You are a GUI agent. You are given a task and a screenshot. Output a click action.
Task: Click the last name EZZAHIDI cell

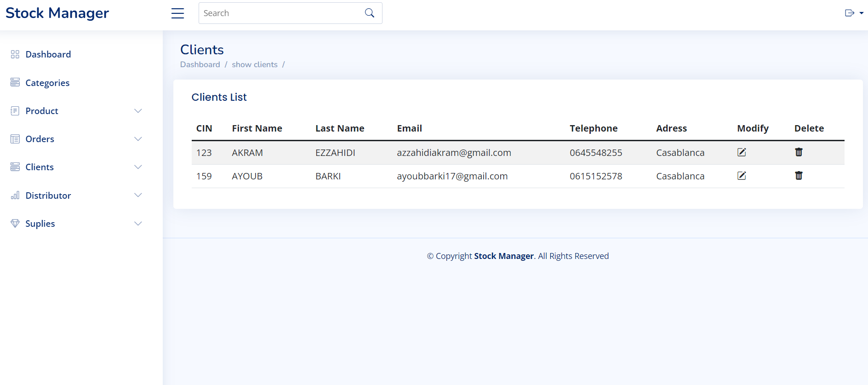click(x=335, y=153)
